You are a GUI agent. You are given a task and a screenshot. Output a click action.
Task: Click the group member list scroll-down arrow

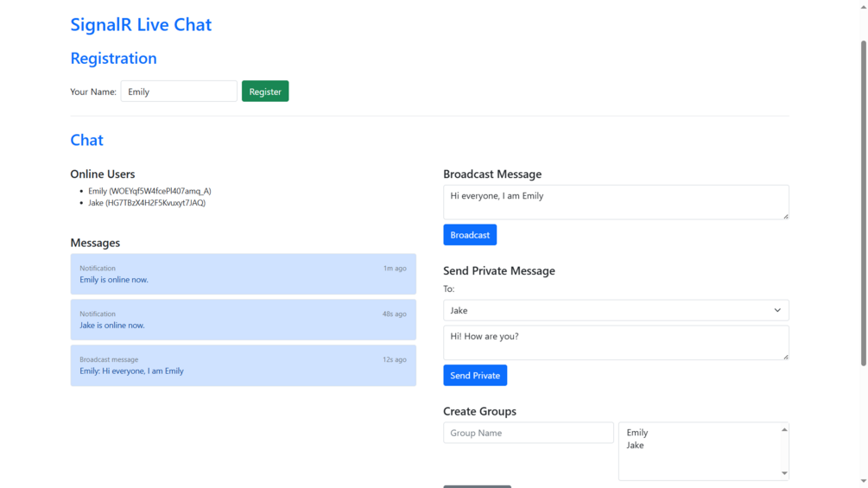(784, 473)
